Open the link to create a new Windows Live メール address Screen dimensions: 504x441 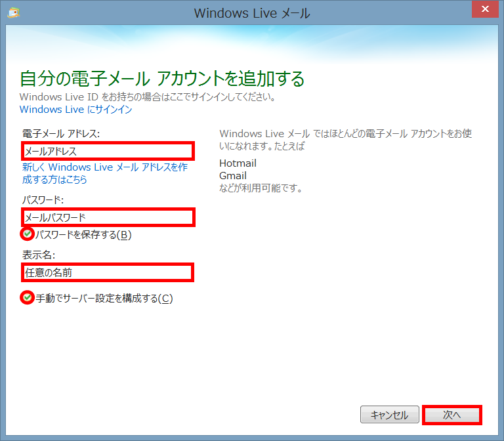(104, 173)
